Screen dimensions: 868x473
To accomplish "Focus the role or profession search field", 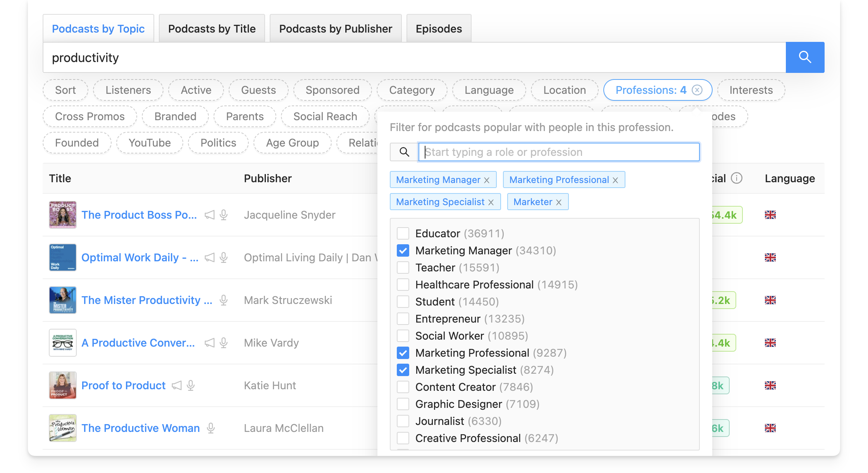I will click(559, 152).
